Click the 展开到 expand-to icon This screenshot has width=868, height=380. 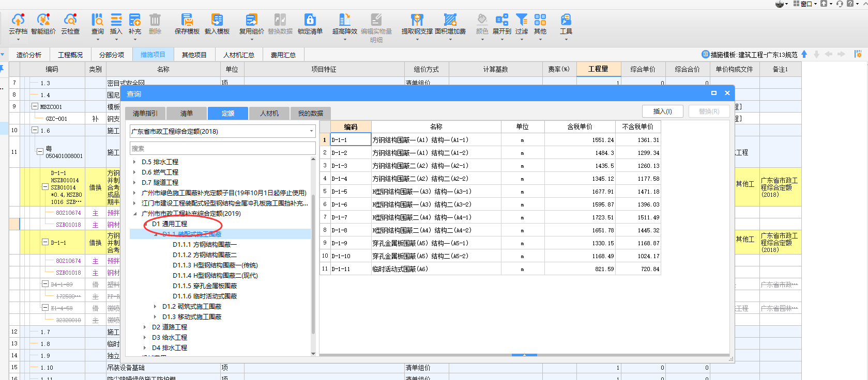click(x=502, y=24)
